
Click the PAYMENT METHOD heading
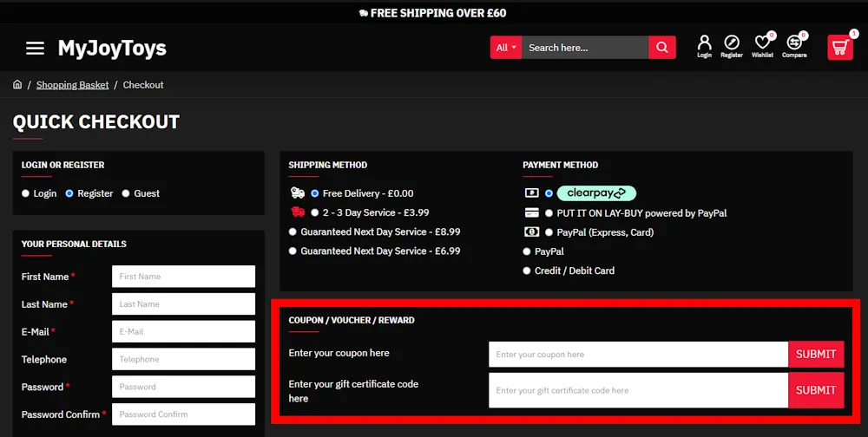coord(560,165)
